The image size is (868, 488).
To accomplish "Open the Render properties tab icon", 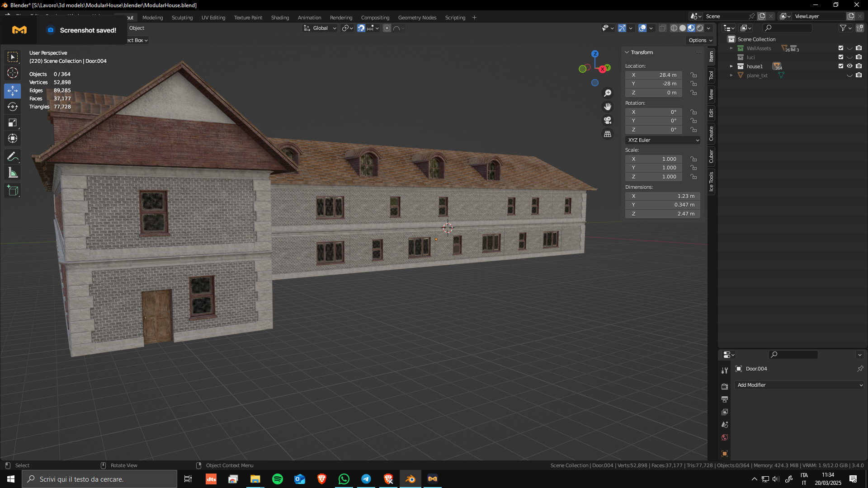I will point(725,387).
